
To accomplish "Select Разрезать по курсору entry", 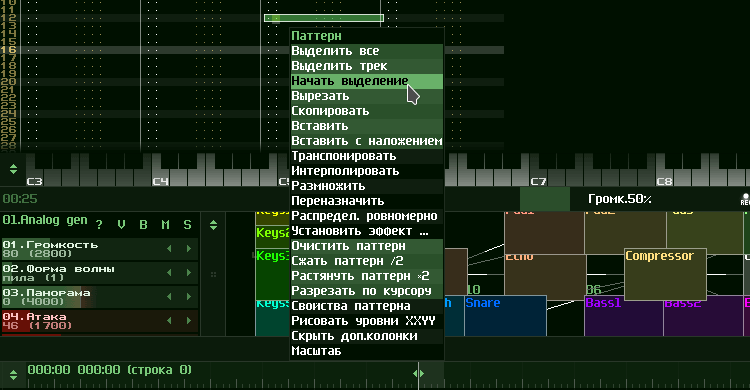I will pyautogui.click(x=367, y=291).
